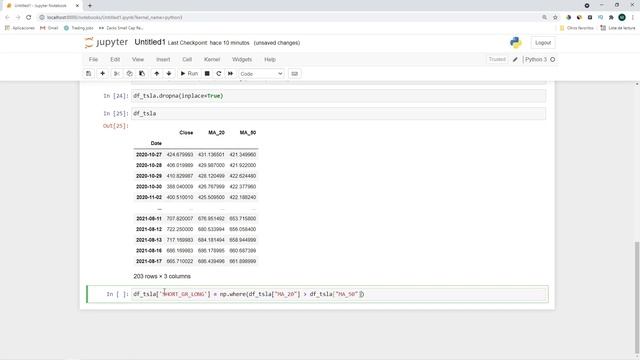
Task: Click the Logout button
Action: coord(543,43)
